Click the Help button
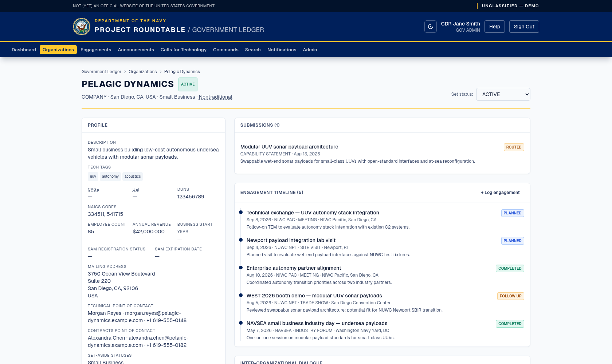612x364 pixels. (495, 27)
